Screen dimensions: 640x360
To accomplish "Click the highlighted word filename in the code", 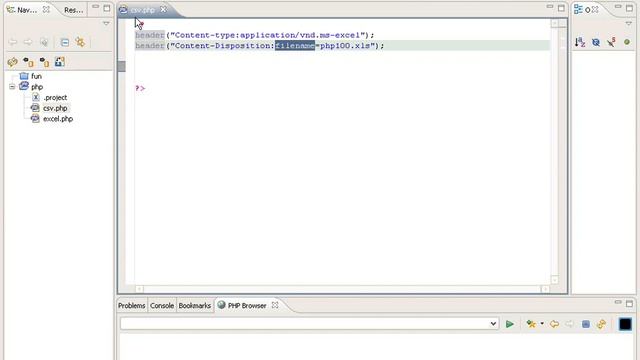I will coord(295,46).
